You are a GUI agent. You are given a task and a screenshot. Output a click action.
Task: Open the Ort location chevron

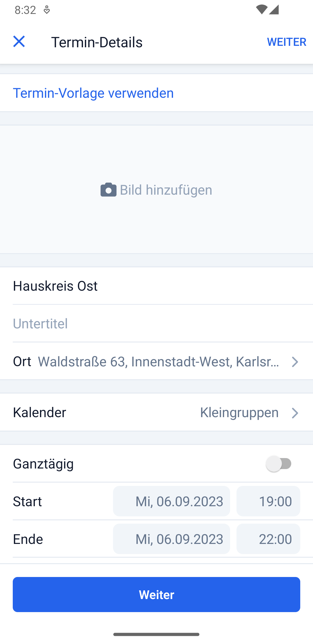(295, 362)
